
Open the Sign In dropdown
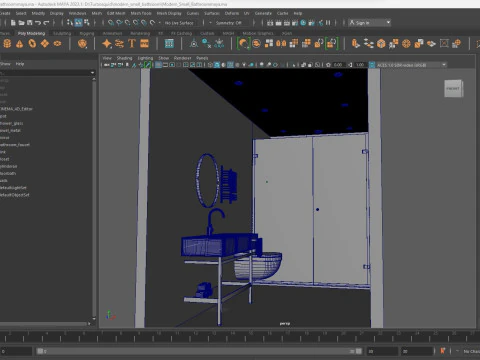[x=370, y=23]
